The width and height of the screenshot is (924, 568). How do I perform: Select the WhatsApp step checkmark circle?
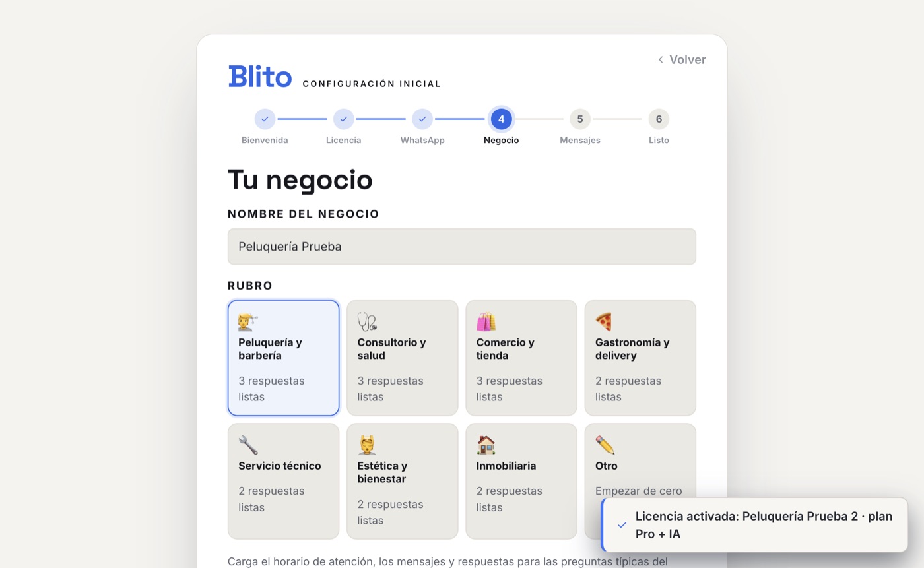pyautogui.click(x=422, y=119)
